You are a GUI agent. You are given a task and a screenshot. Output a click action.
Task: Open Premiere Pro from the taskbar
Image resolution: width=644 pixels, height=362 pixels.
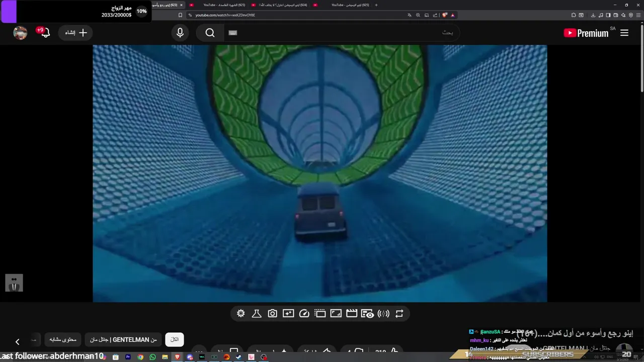coord(128,357)
